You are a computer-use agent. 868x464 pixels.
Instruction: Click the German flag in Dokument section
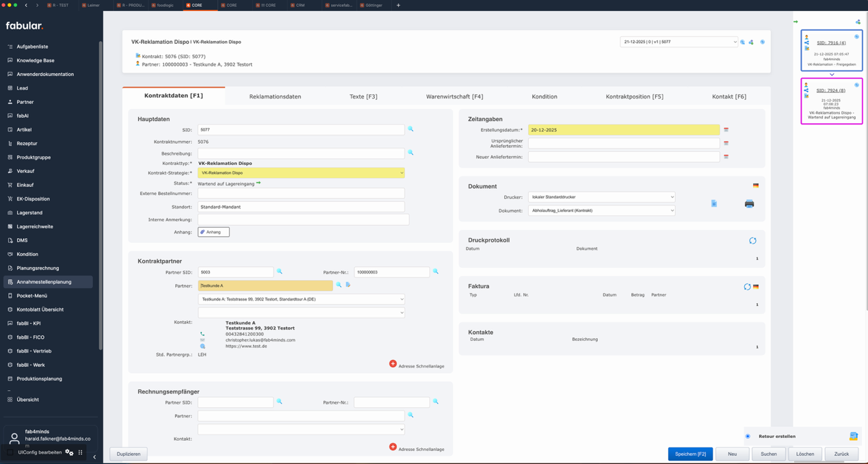click(755, 185)
